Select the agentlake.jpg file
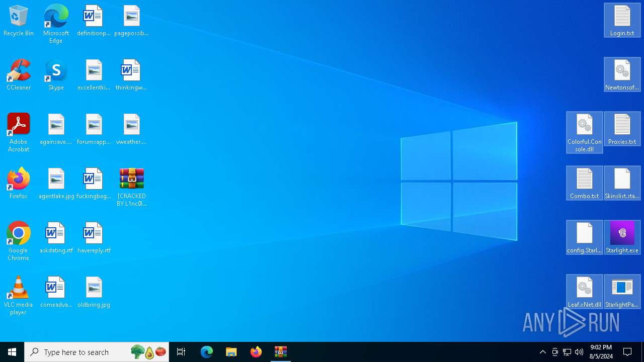 (x=56, y=184)
